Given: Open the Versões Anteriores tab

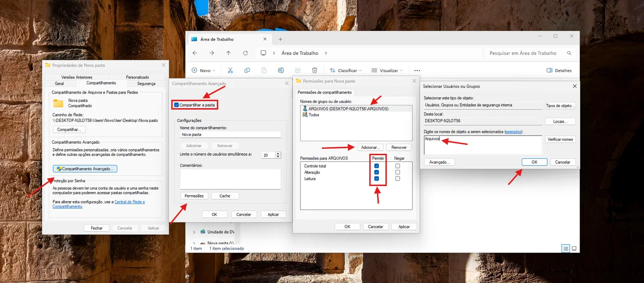Looking at the screenshot, I should point(77,77).
